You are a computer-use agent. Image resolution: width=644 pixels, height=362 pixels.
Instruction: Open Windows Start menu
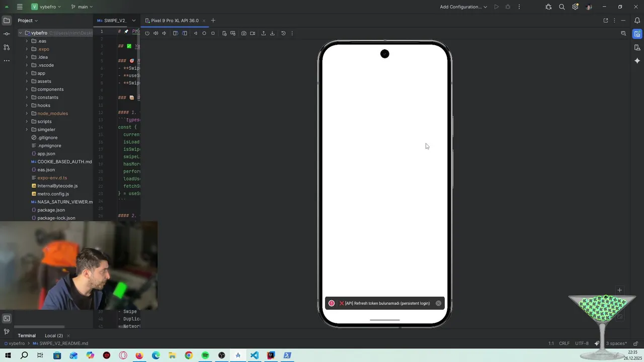coord(8,355)
